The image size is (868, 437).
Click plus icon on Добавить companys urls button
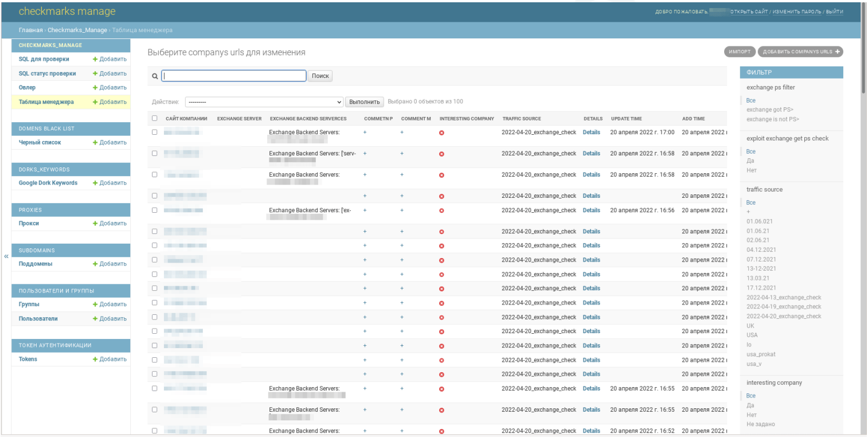tap(837, 52)
